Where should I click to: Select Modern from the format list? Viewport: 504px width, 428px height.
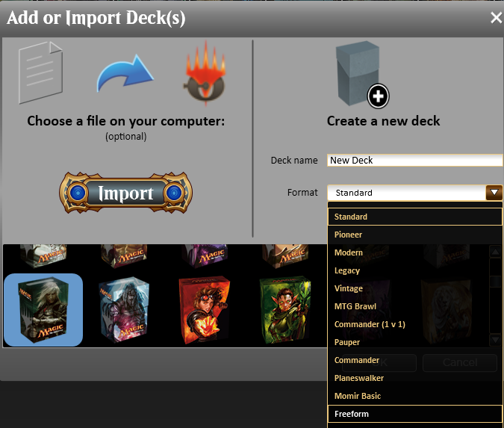414,252
